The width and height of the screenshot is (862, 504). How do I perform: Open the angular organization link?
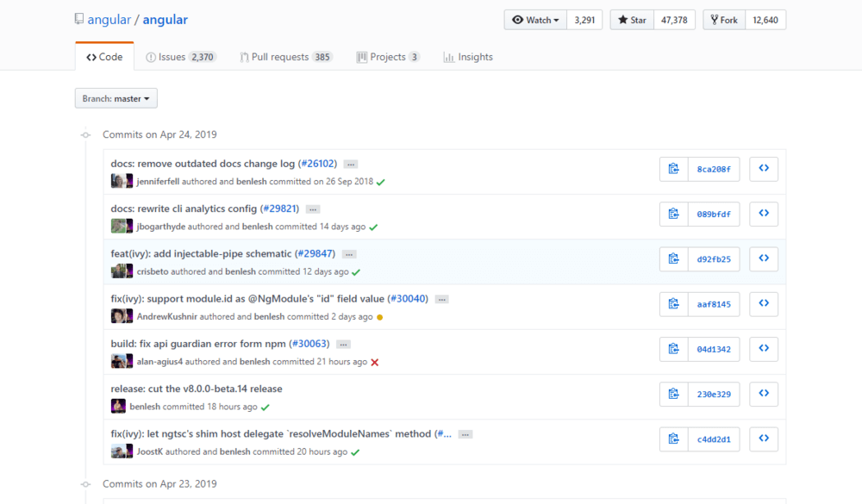coord(109,20)
